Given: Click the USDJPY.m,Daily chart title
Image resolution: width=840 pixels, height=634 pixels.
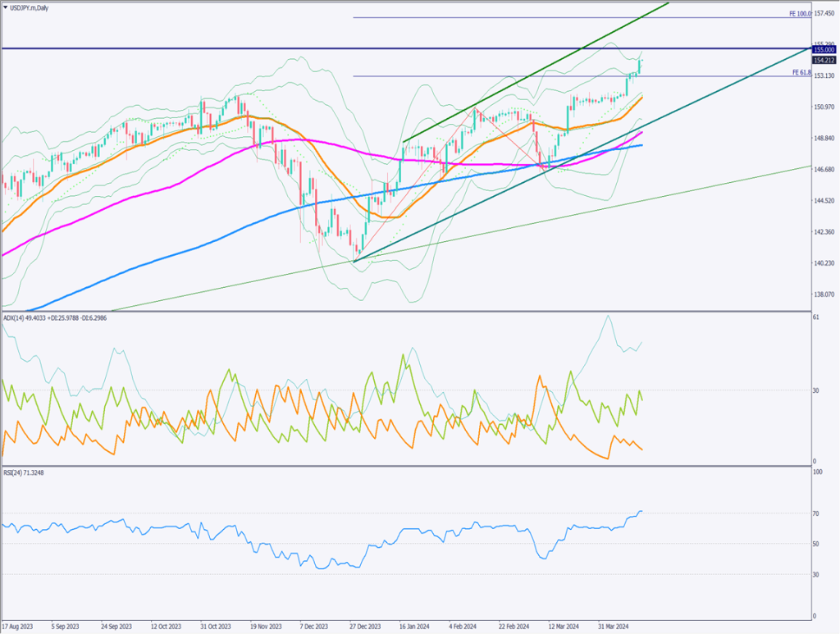Looking at the screenshot, I should pyautogui.click(x=31, y=7).
